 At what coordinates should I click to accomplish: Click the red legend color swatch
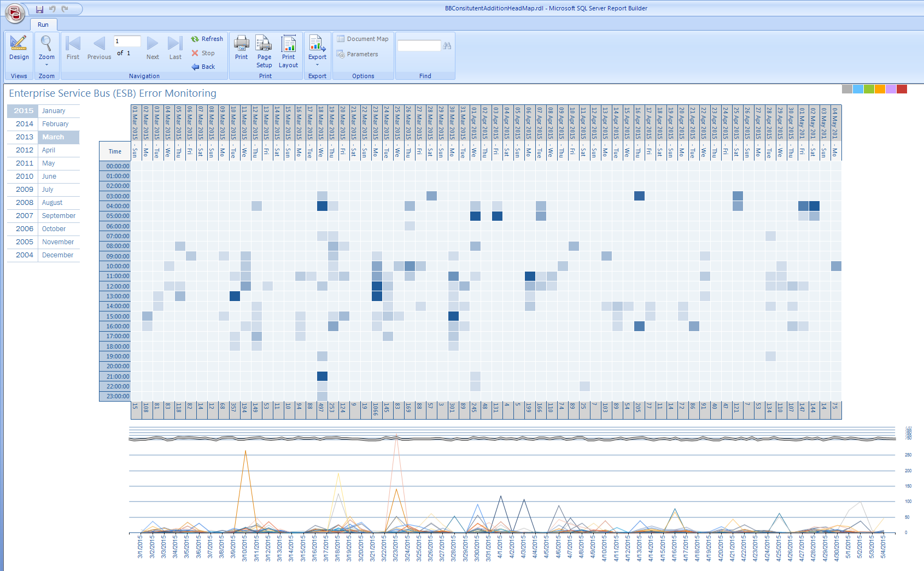[902, 89]
